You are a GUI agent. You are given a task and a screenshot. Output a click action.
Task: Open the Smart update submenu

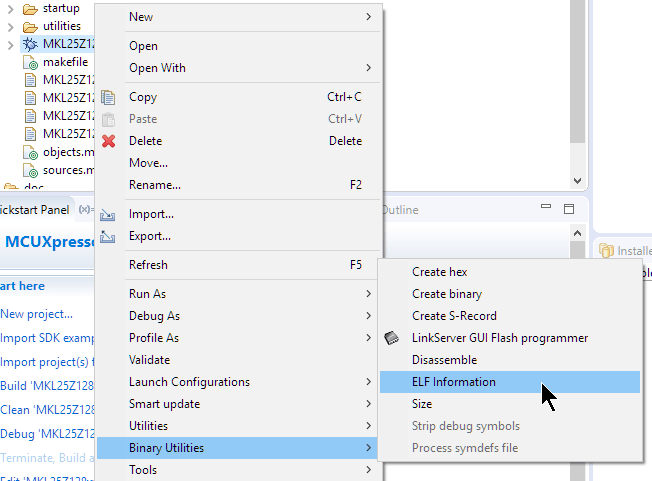point(238,404)
